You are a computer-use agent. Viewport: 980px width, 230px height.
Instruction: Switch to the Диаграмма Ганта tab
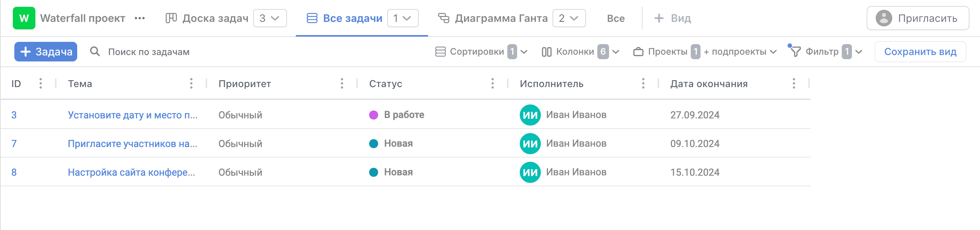pyautogui.click(x=501, y=18)
